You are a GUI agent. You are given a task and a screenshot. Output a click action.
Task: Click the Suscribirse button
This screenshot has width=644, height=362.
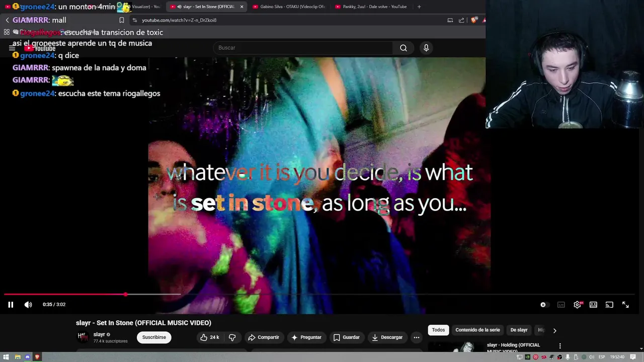tap(154, 337)
